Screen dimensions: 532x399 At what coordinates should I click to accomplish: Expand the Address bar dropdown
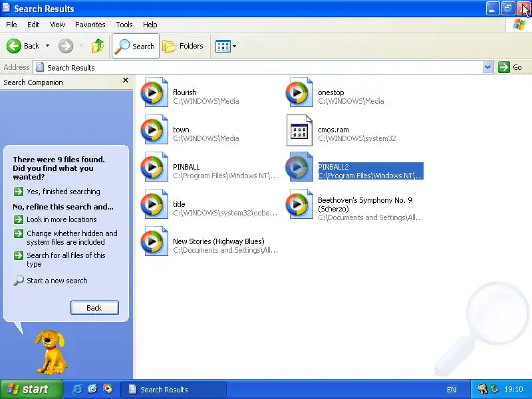[487, 68]
